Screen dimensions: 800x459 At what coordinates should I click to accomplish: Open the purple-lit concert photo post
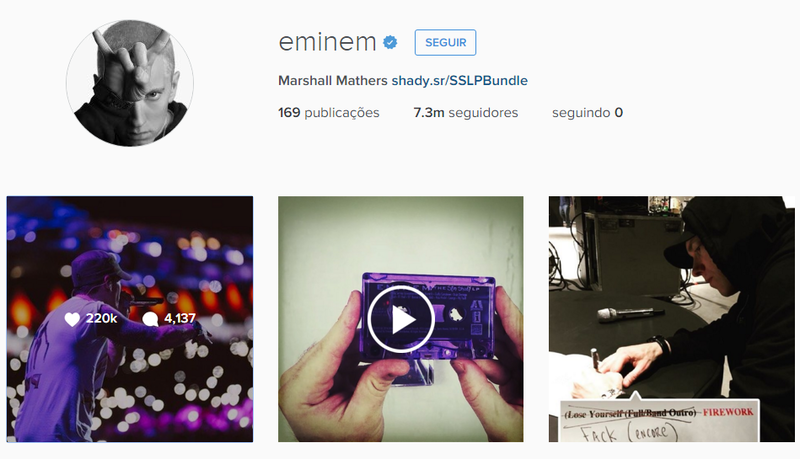130,319
